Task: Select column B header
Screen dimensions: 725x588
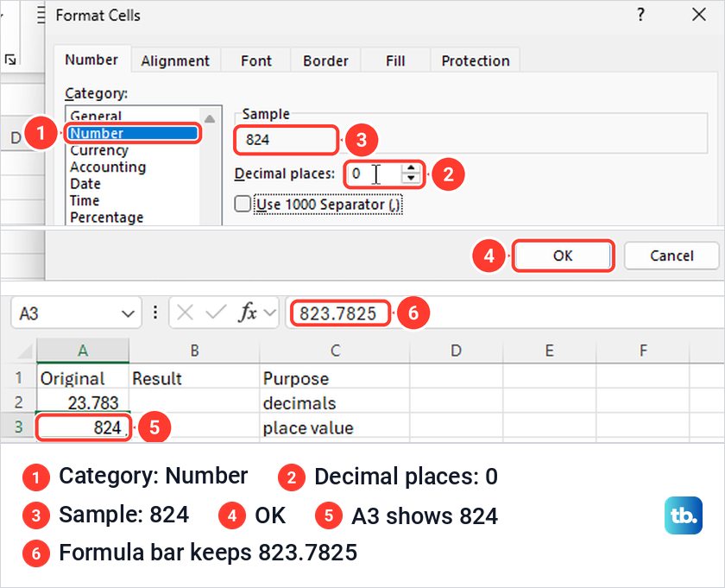Action: click(194, 351)
